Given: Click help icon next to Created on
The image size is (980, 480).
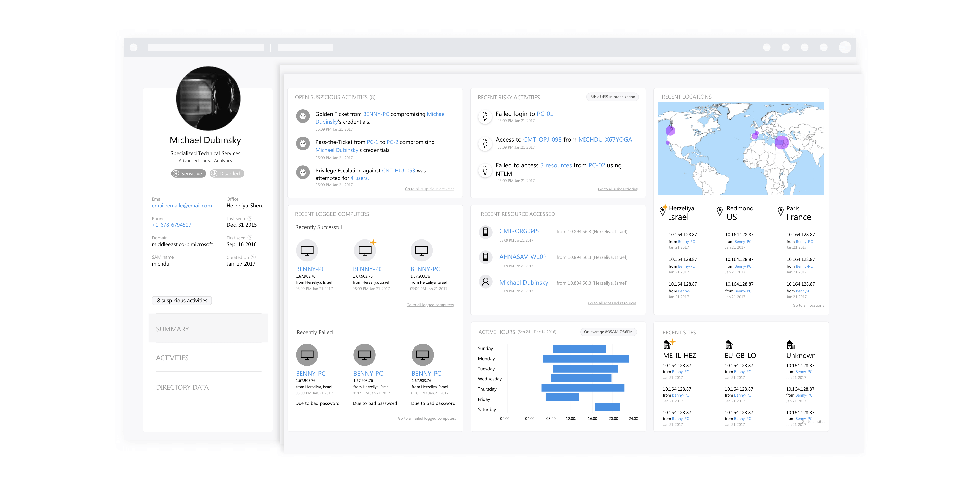Looking at the screenshot, I should point(253,257).
